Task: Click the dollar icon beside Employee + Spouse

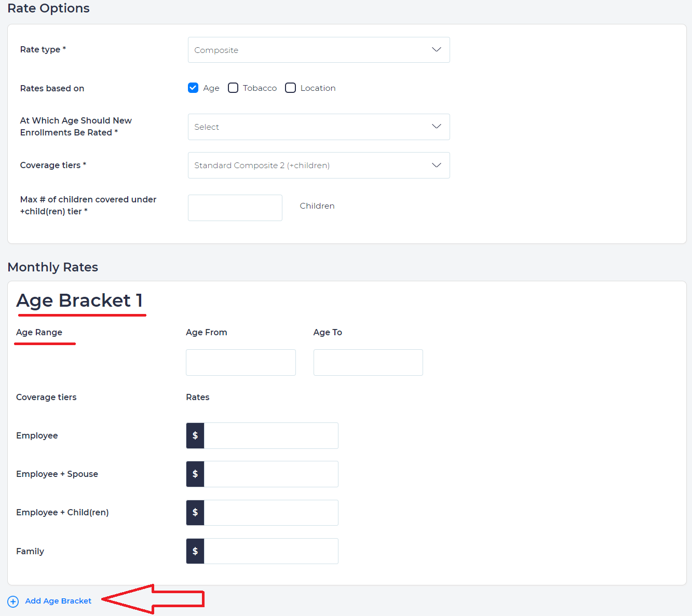Action: click(x=195, y=474)
